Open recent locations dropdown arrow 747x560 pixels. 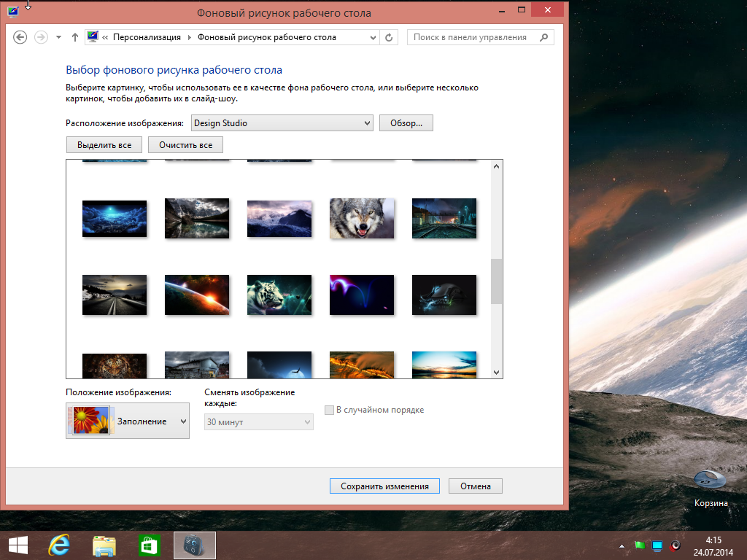58,37
